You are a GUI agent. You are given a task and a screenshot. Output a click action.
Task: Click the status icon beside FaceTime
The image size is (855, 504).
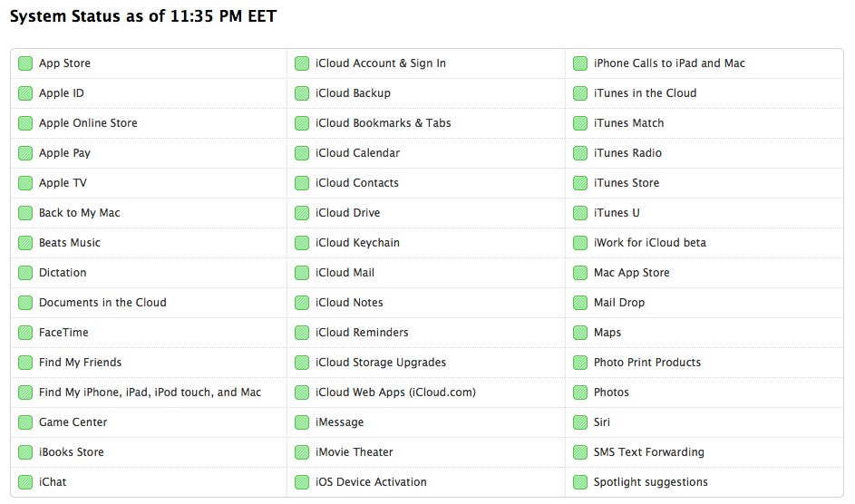click(x=25, y=333)
